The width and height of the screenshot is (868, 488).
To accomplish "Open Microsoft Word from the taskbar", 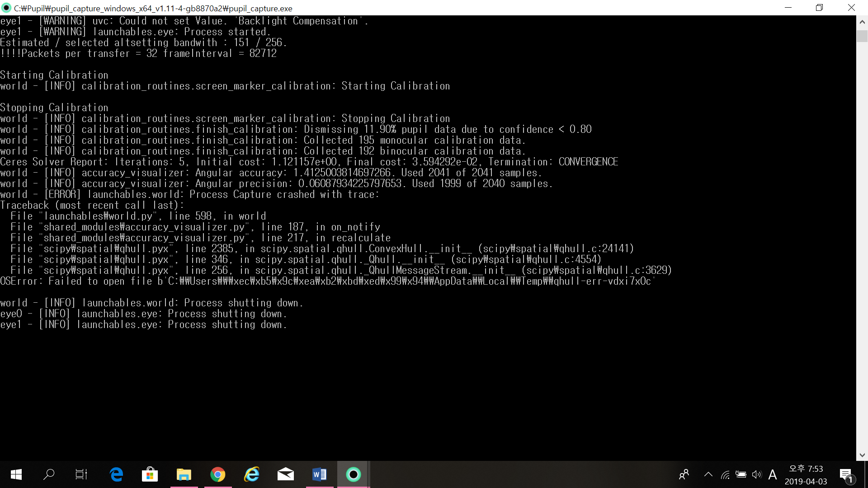I will point(319,474).
